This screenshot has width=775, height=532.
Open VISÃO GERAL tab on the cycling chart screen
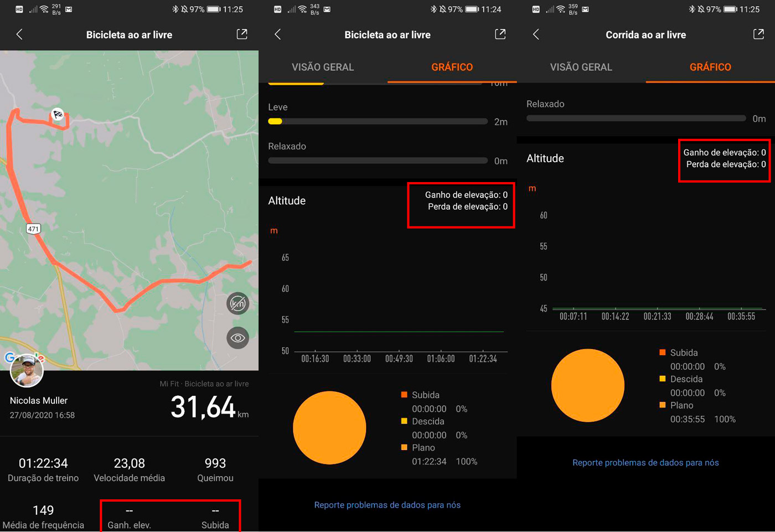(x=323, y=67)
